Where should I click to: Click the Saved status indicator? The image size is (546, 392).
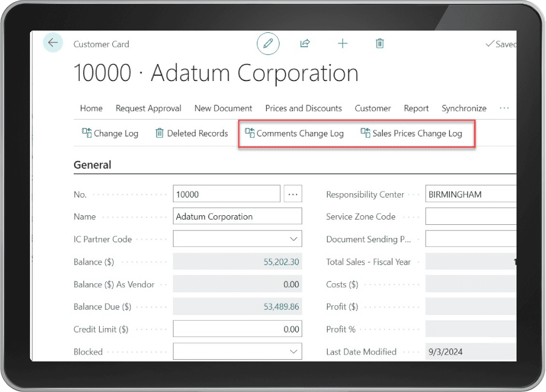[x=501, y=44]
